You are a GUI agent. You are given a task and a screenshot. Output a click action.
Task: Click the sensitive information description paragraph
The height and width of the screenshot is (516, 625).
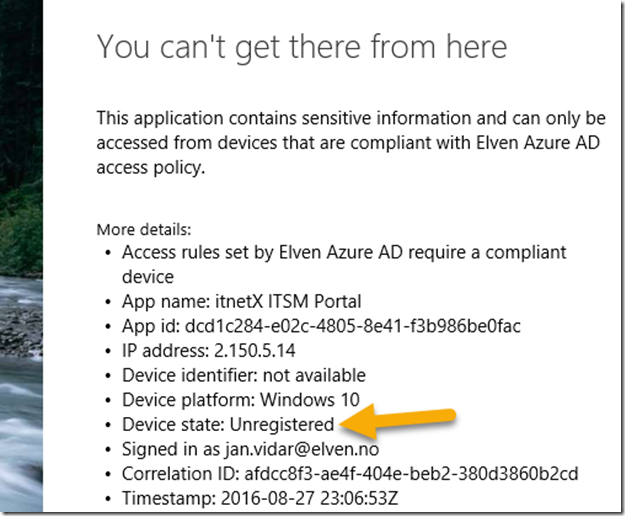(x=351, y=143)
